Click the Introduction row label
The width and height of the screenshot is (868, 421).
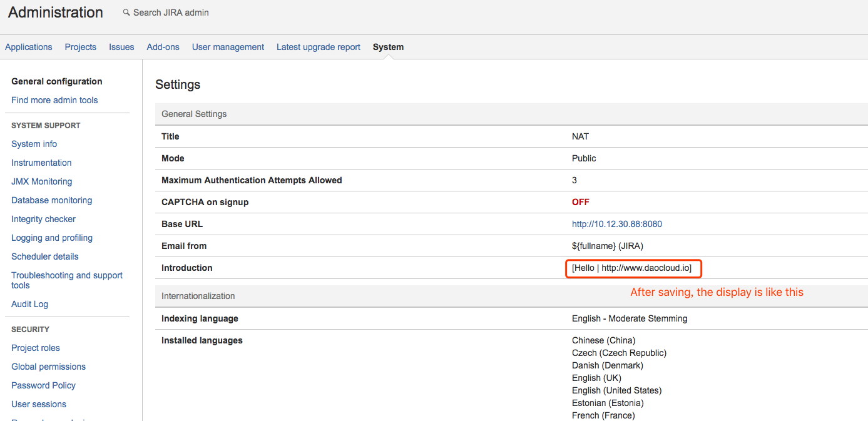click(x=187, y=268)
